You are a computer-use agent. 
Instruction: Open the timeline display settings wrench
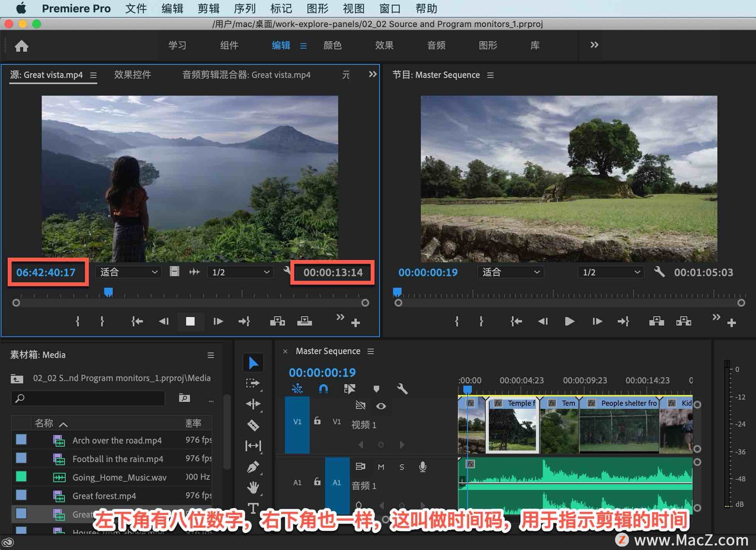[402, 389]
